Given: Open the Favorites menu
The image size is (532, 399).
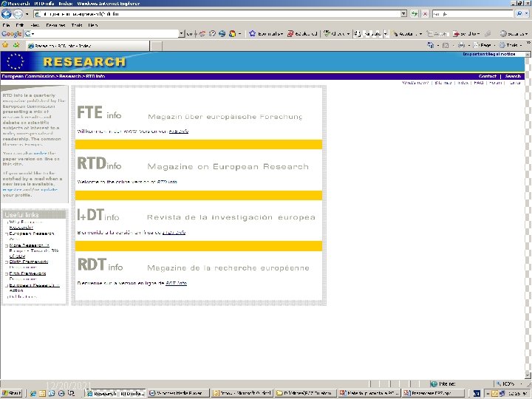Looking at the screenshot, I should (x=55, y=25).
